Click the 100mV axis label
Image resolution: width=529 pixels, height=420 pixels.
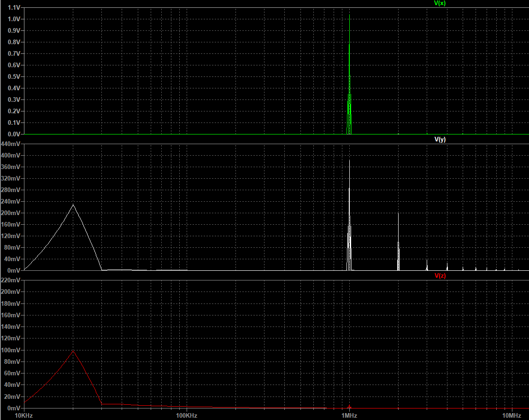click(11, 350)
